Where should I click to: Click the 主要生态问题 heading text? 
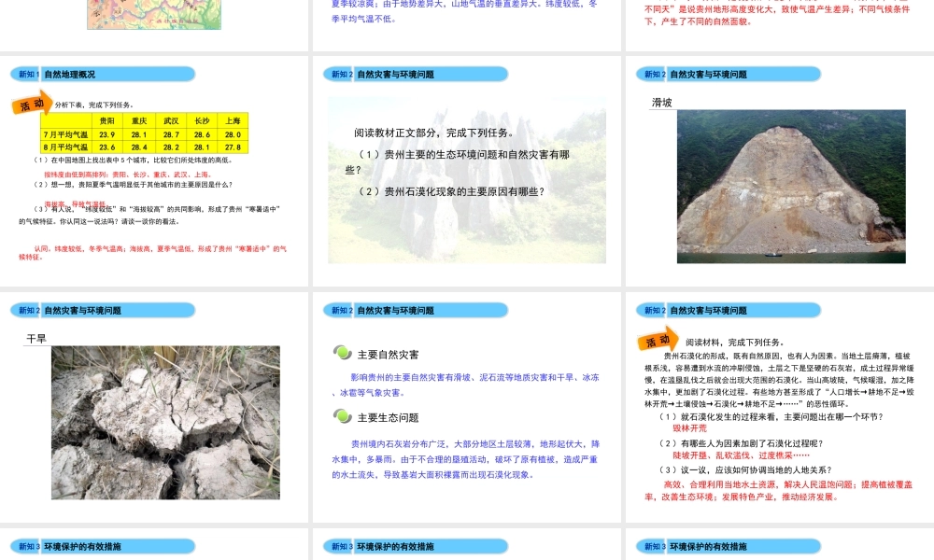pyautogui.click(x=388, y=418)
